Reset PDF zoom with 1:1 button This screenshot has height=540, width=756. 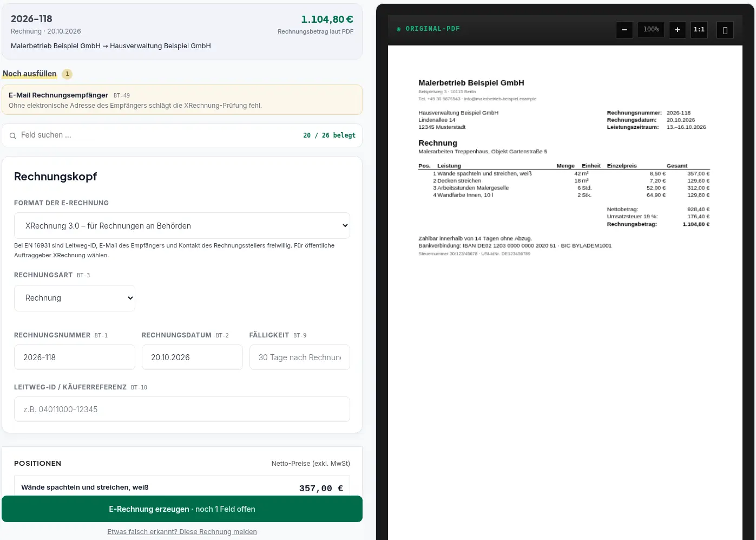(x=699, y=29)
